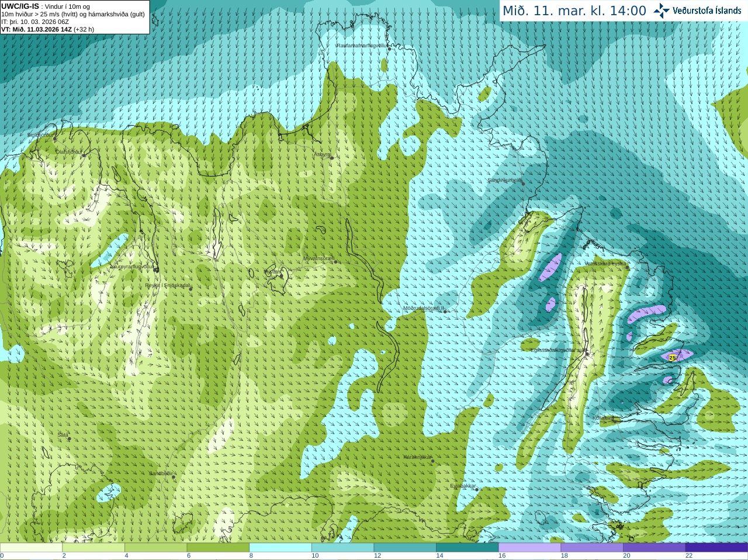Select the Siglufjörður station label
Screen dimensions: 748x560
[x=41, y=135]
